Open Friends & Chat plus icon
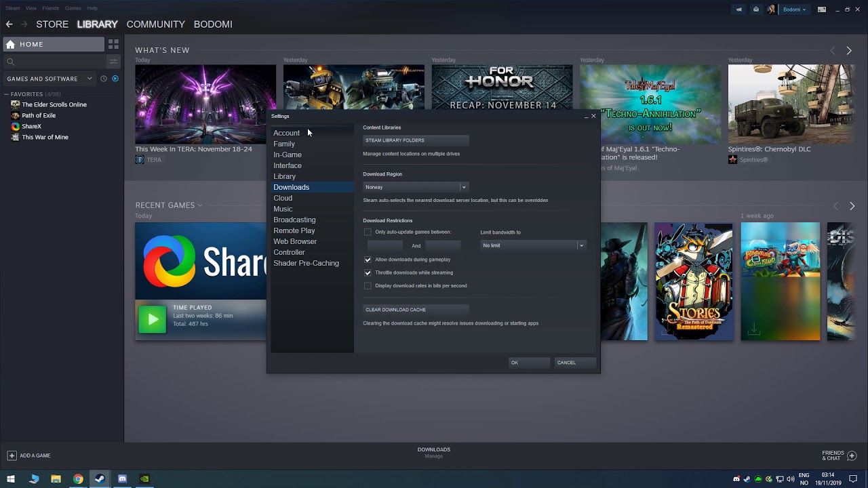Image resolution: width=868 pixels, height=488 pixels. [x=852, y=455]
